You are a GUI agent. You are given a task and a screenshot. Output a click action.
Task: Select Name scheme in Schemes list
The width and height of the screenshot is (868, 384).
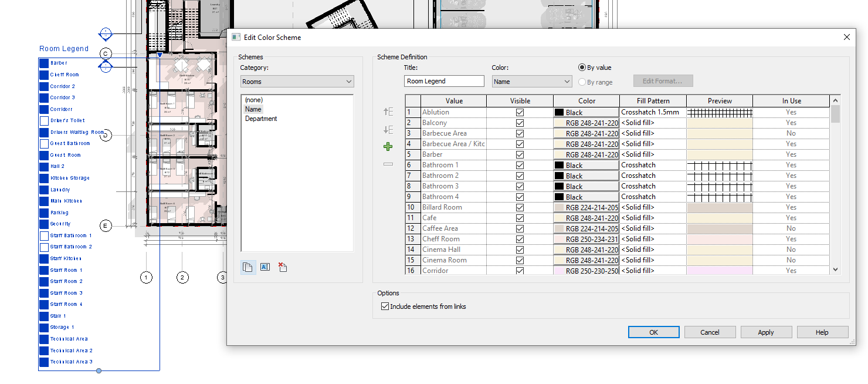(253, 109)
